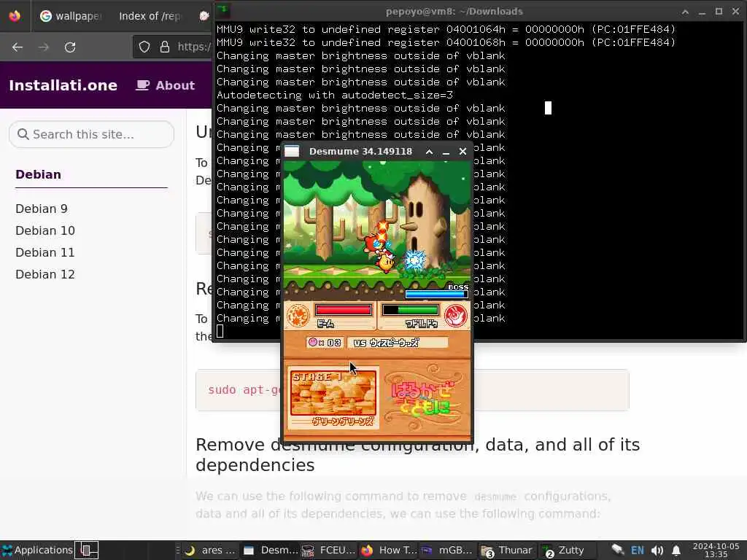Viewport: 747px width, 560px height.
Task: Switch to the ares taskbar window
Action: pos(210,551)
